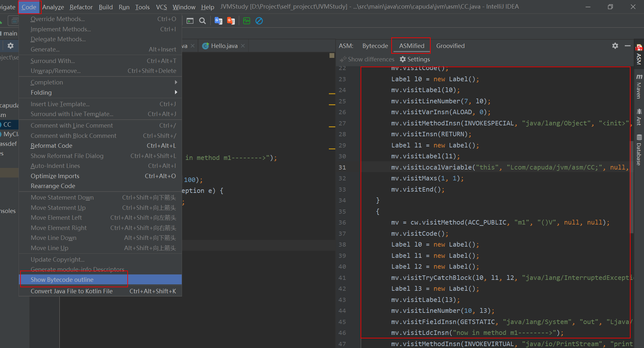Select Reformat Code menu item

[x=100, y=146]
